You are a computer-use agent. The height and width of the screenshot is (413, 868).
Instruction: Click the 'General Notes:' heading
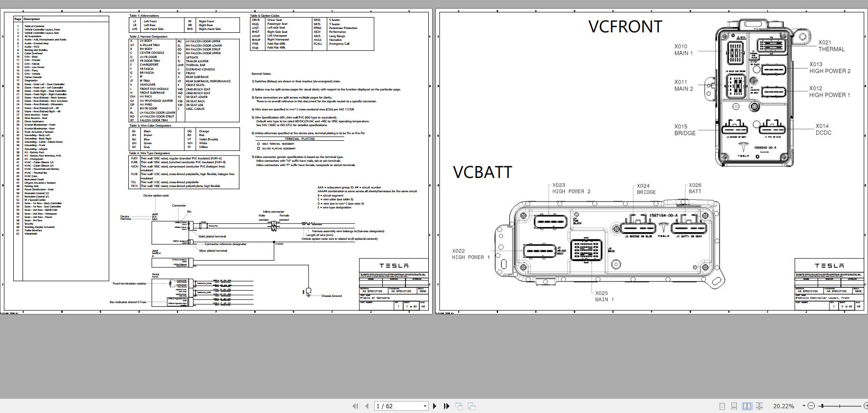pos(261,74)
